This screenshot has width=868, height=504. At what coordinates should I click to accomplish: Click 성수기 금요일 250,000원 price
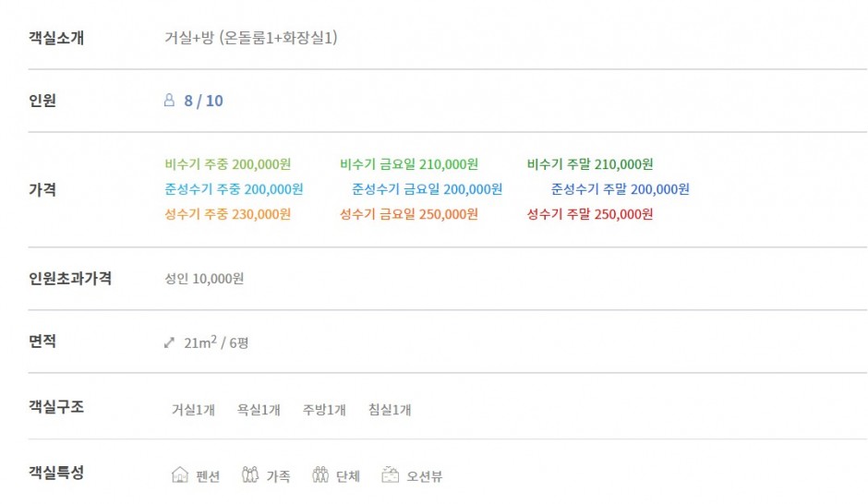pos(409,214)
